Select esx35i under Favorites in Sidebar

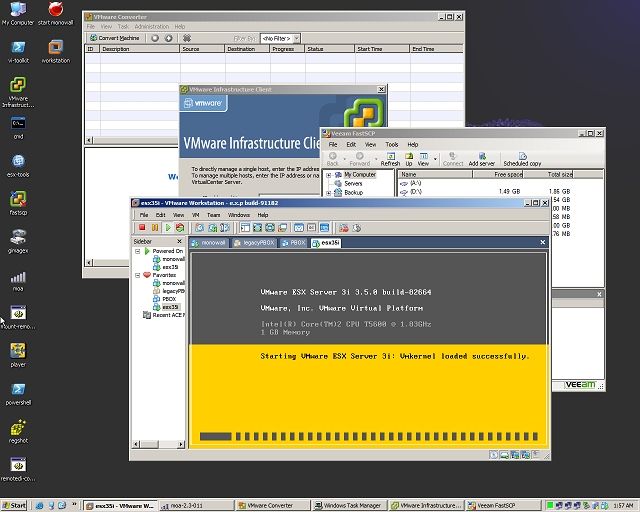[170, 307]
